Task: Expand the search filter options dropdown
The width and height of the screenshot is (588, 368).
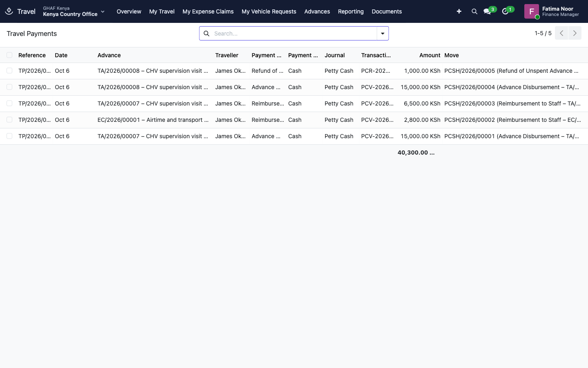Action: [383, 34]
